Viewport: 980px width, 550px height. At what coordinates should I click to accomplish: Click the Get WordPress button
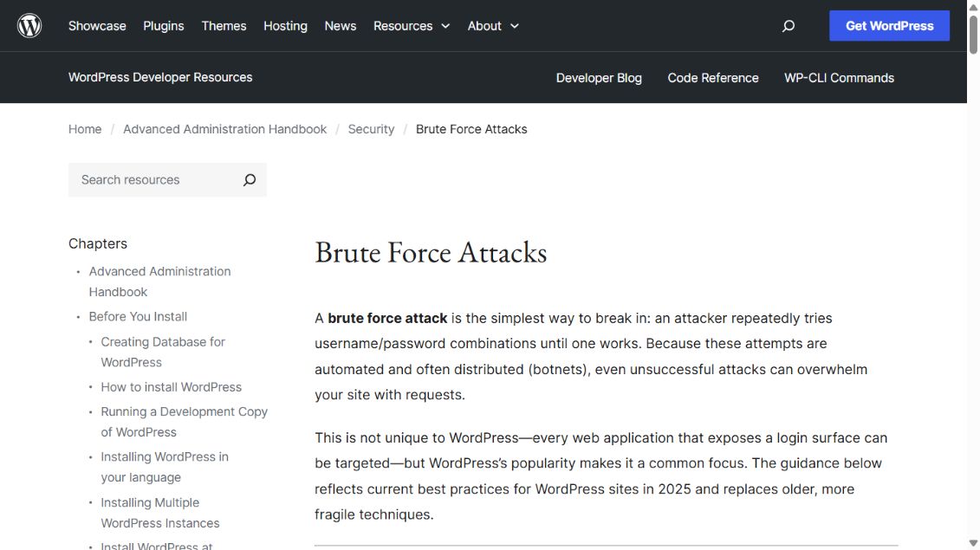point(889,26)
